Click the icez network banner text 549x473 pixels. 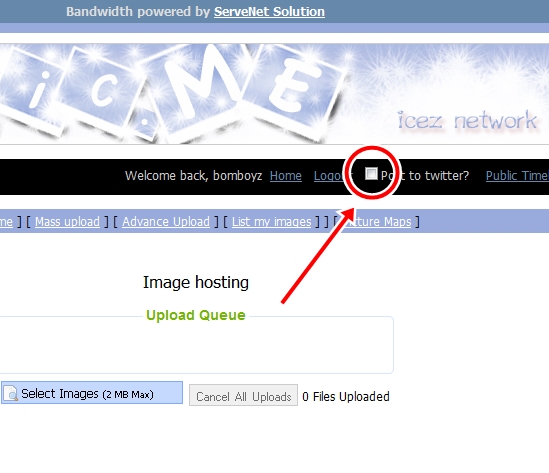467,120
